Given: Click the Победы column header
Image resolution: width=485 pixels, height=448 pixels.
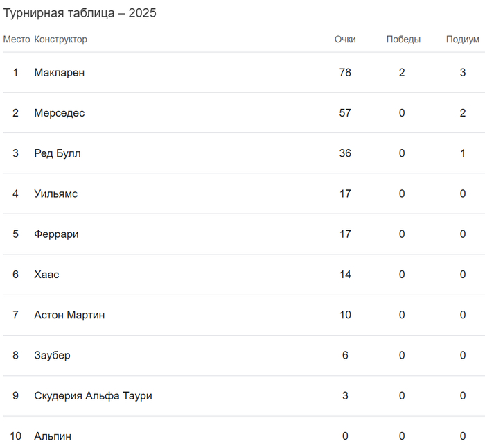Looking at the screenshot, I should [403, 40].
